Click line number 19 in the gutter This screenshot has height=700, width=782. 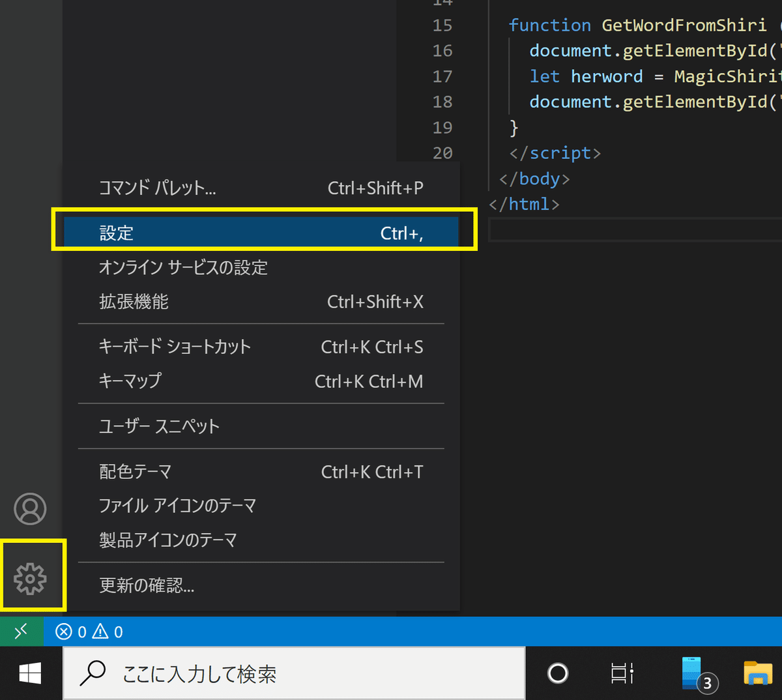(442, 127)
